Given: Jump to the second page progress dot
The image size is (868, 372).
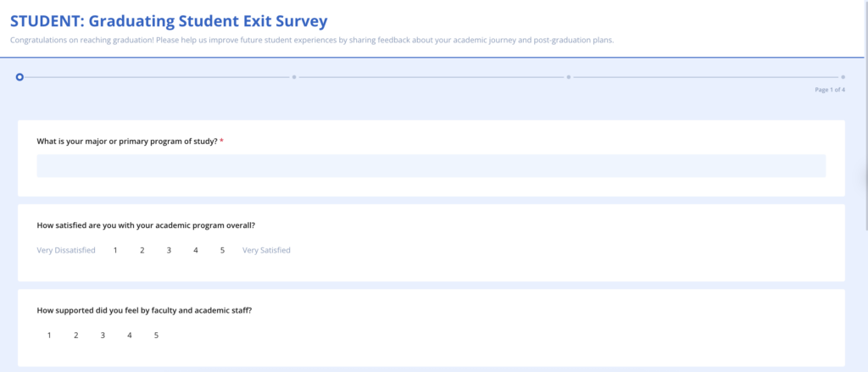Looking at the screenshot, I should tap(294, 77).
